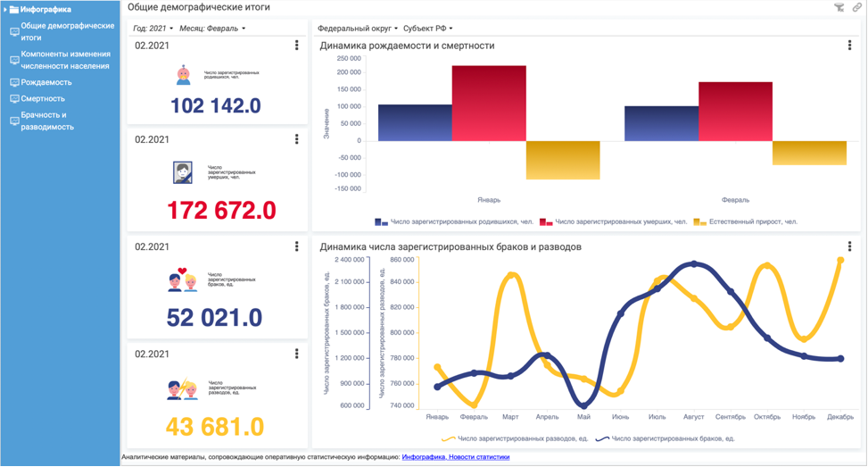Open three-dot menu on births card

pos(297,46)
